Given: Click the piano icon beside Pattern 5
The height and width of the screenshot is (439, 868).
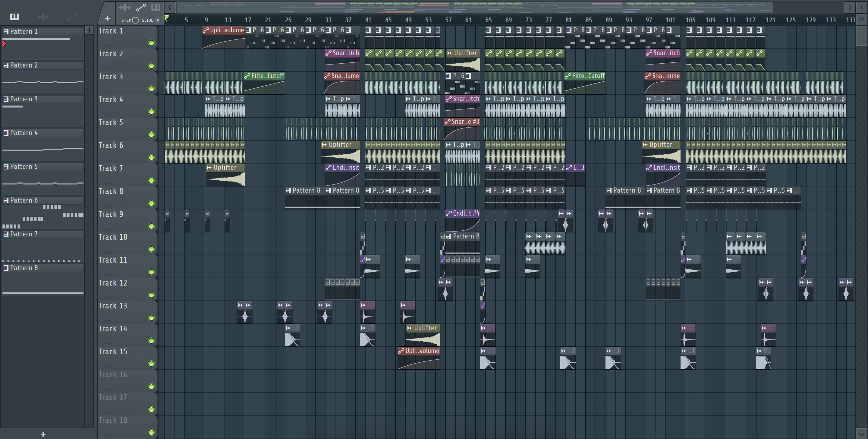Looking at the screenshot, I should pos(6,166).
